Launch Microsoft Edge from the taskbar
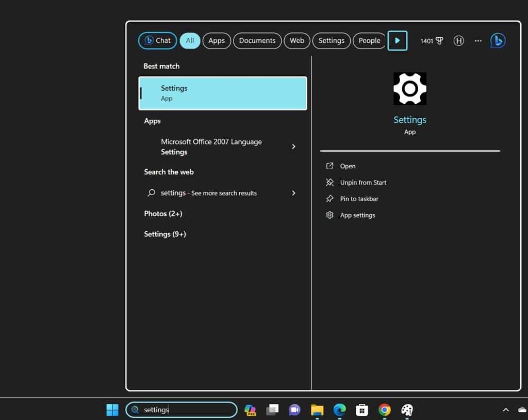528x420 pixels. click(339, 410)
